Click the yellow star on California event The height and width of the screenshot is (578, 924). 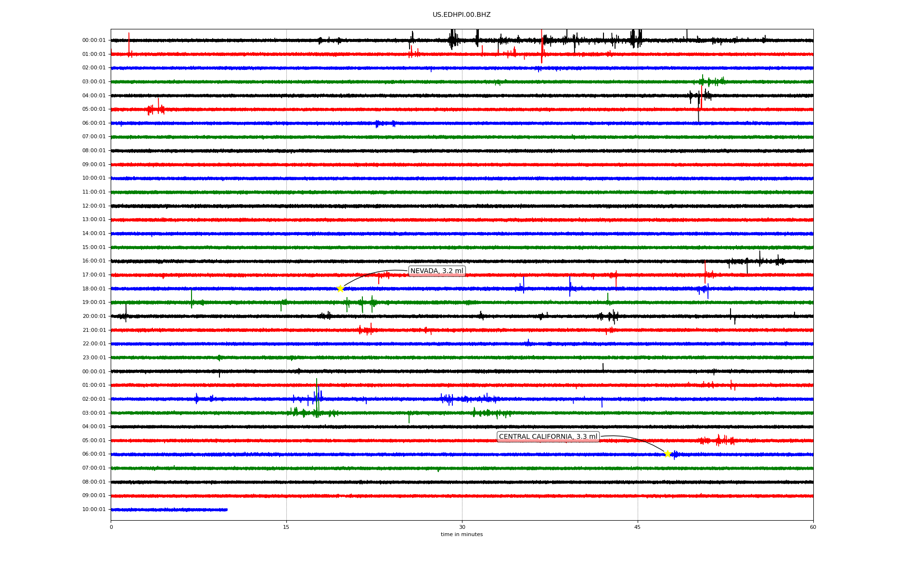coord(667,454)
